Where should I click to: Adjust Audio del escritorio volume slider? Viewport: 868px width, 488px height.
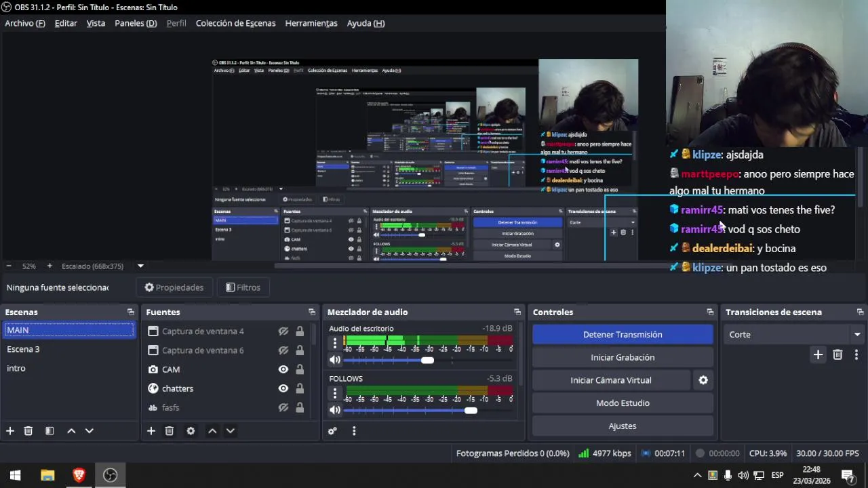click(427, 361)
